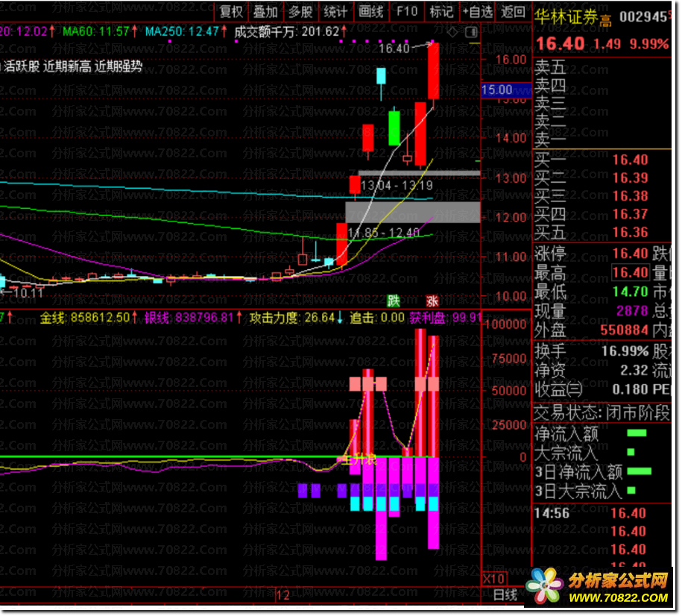Click the 近期强势 tag

click(x=119, y=66)
